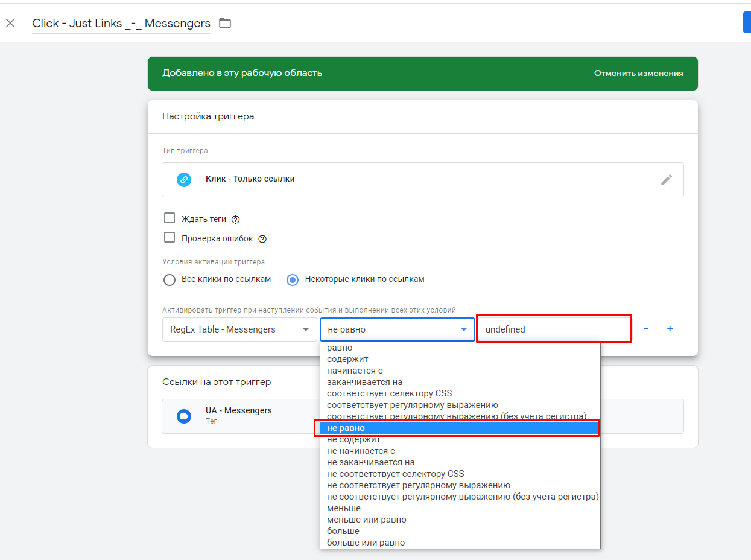Enable the Проверка ошибок checkbox

coord(170,238)
